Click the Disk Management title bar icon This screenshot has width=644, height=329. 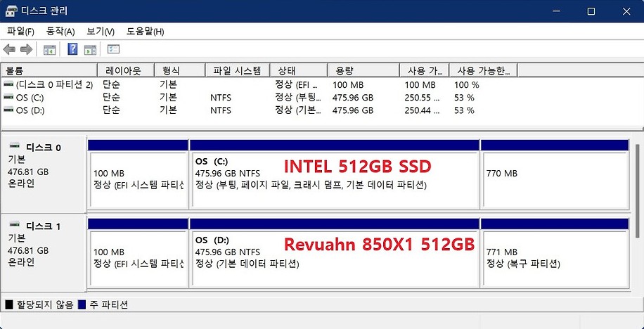[11, 11]
